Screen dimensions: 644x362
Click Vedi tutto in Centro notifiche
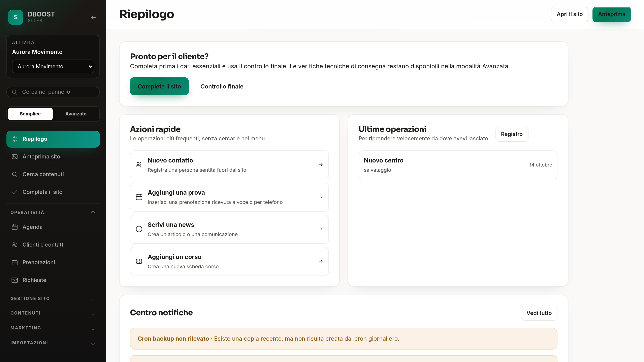(x=539, y=313)
